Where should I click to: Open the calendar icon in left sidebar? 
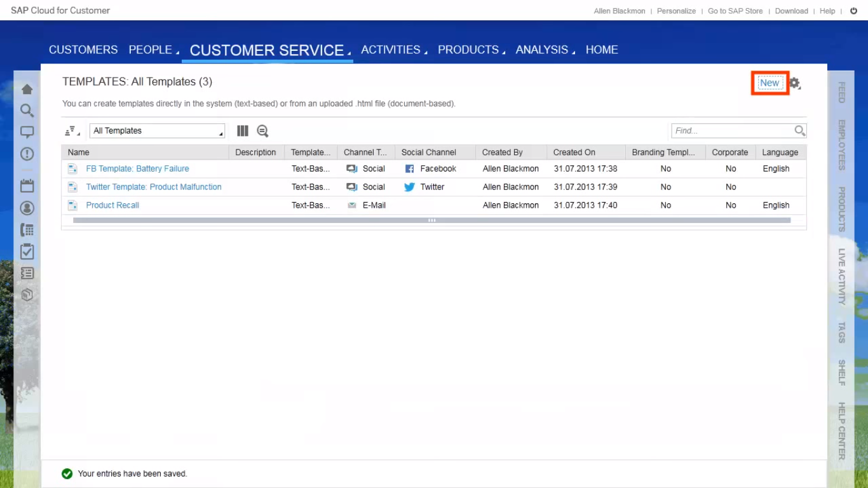(x=27, y=186)
